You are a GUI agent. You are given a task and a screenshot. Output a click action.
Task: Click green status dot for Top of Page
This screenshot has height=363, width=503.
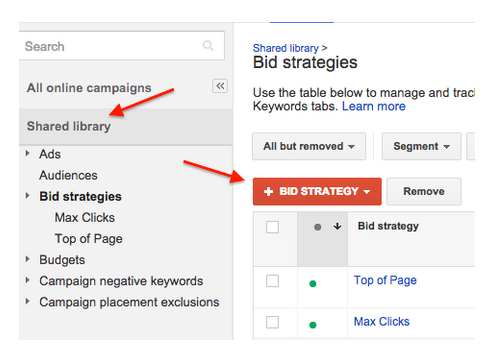[x=313, y=284]
